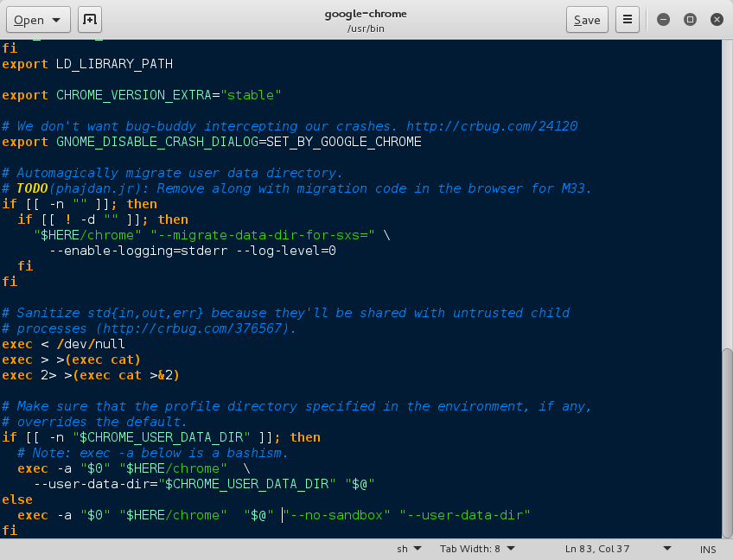Click --user-data-dir="$CHROME_USER_DATA_DIR" argument
Viewport: 733px width, 560px height.
point(185,484)
